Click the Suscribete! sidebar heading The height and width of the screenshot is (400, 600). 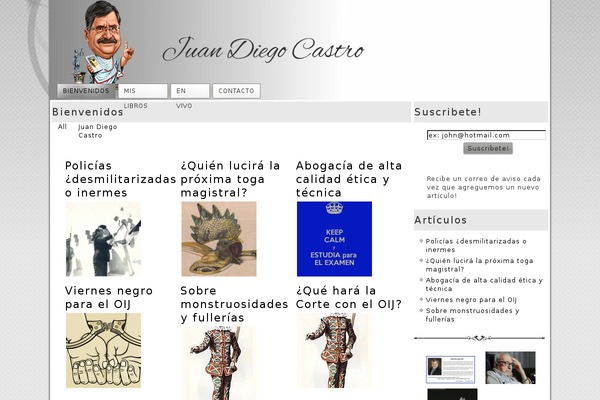tap(448, 112)
